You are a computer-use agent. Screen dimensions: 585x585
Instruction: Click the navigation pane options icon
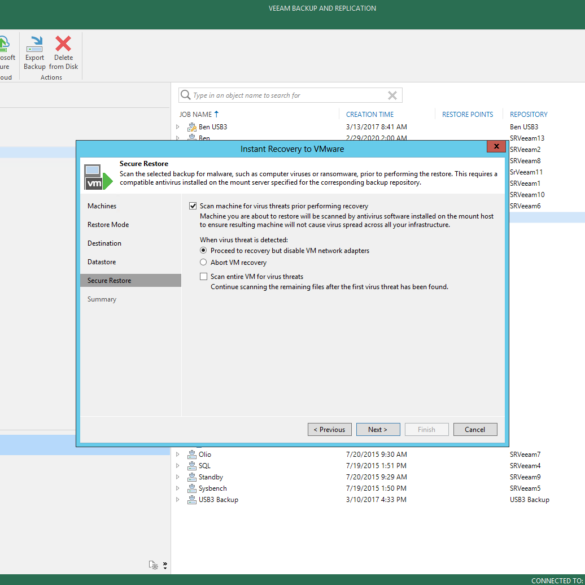[153, 565]
